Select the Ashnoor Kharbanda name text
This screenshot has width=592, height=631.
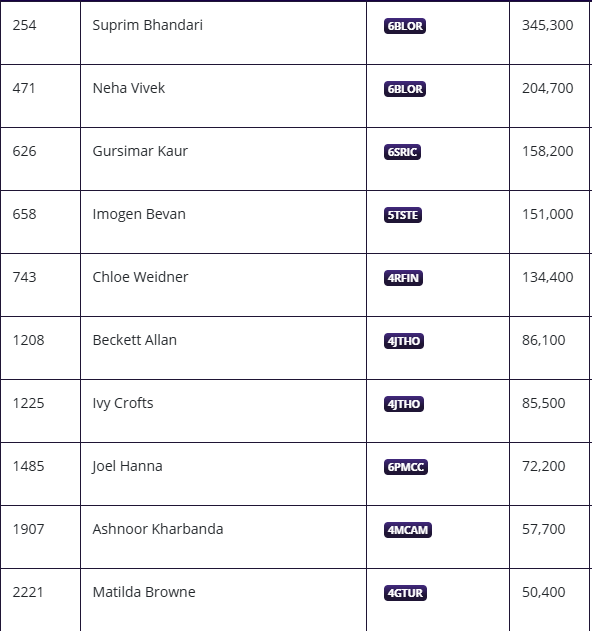(158, 529)
